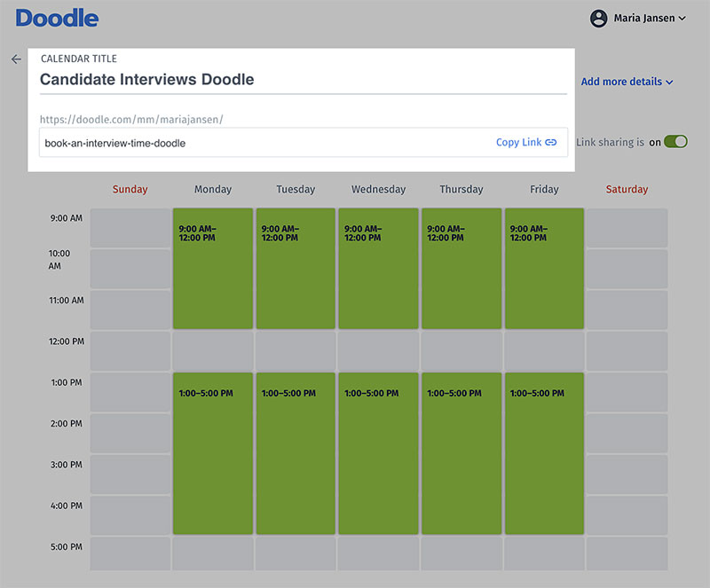Click the Saturday 4:00 PM empty slot
Image resolution: width=710 pixels, height=588 pixels.
[627, 515]
